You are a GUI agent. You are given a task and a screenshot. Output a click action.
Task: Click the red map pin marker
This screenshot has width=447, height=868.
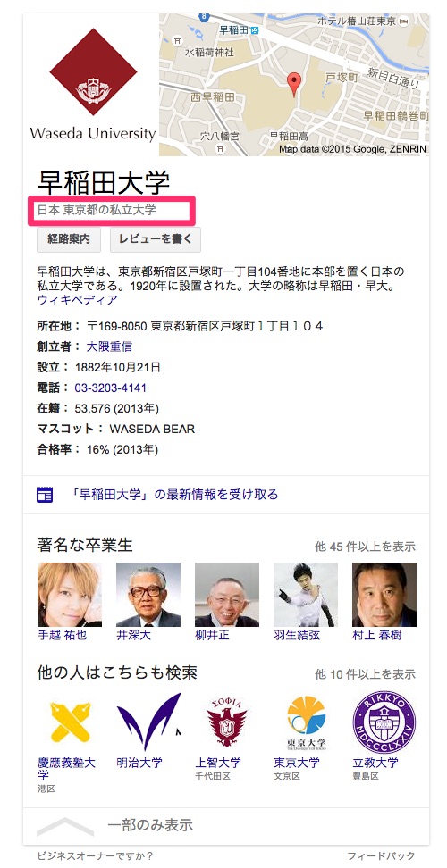[x=295, y=85]
